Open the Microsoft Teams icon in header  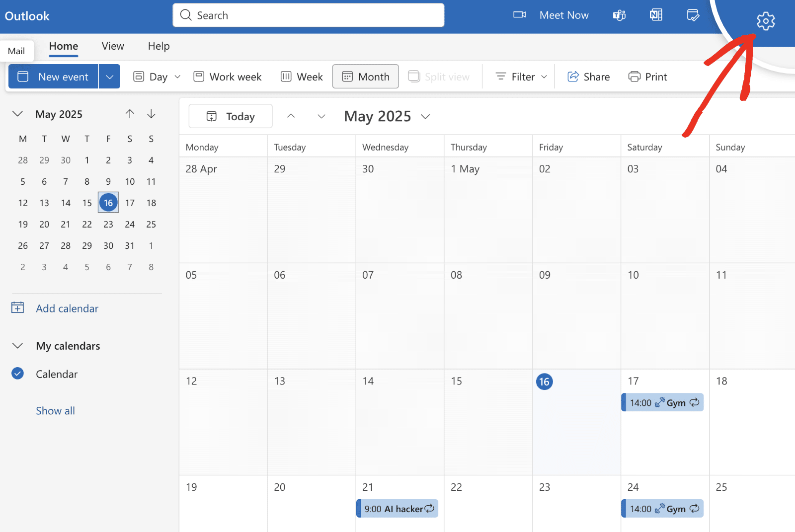619,15
